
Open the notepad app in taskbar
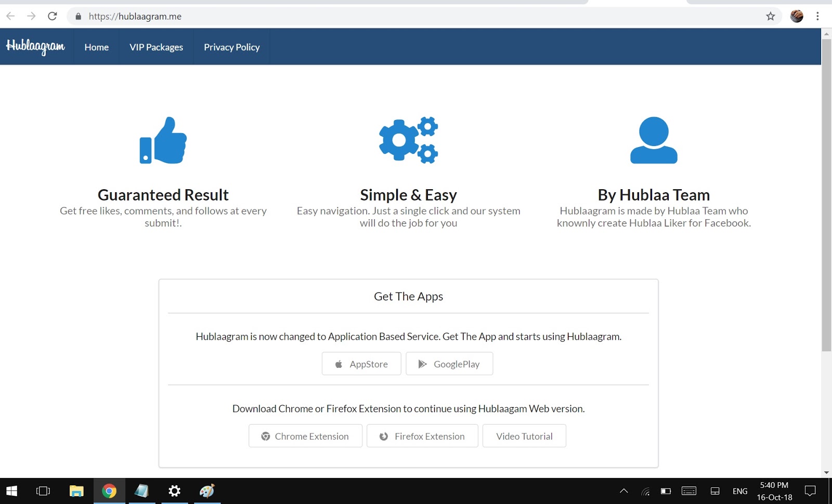pos(141,491)
